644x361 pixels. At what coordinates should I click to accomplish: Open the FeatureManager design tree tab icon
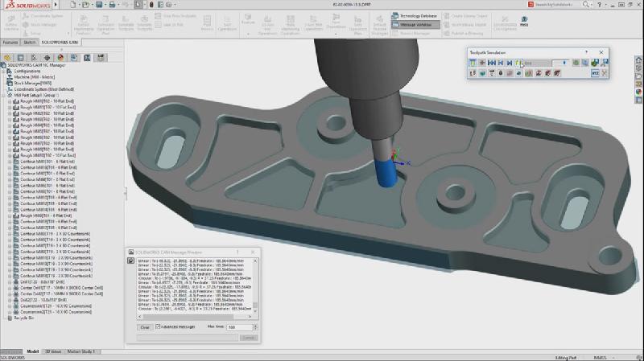(7, 58)
